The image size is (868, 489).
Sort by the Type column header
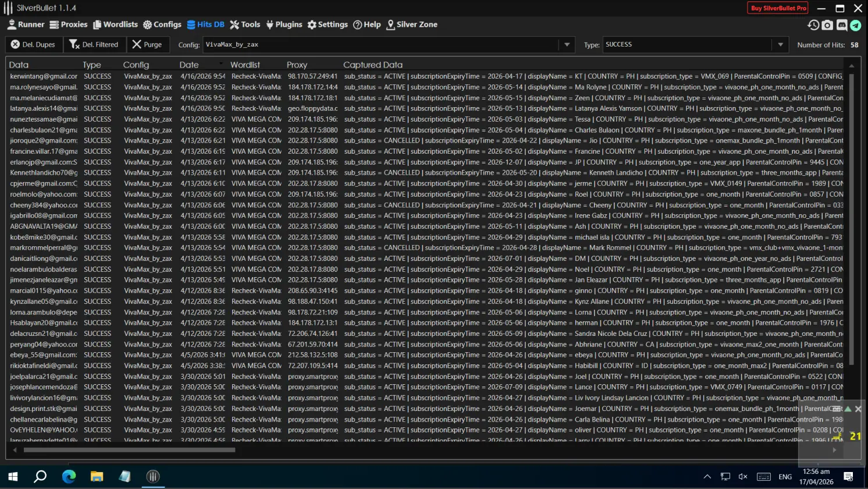[91, 65]
